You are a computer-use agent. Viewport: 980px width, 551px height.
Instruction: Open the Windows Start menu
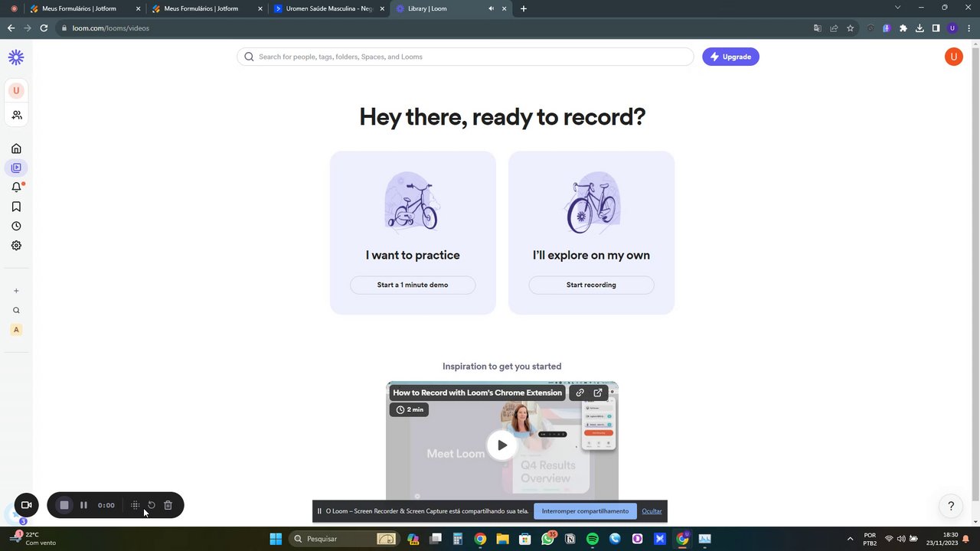pyautogui.click(x=276, y=539)
